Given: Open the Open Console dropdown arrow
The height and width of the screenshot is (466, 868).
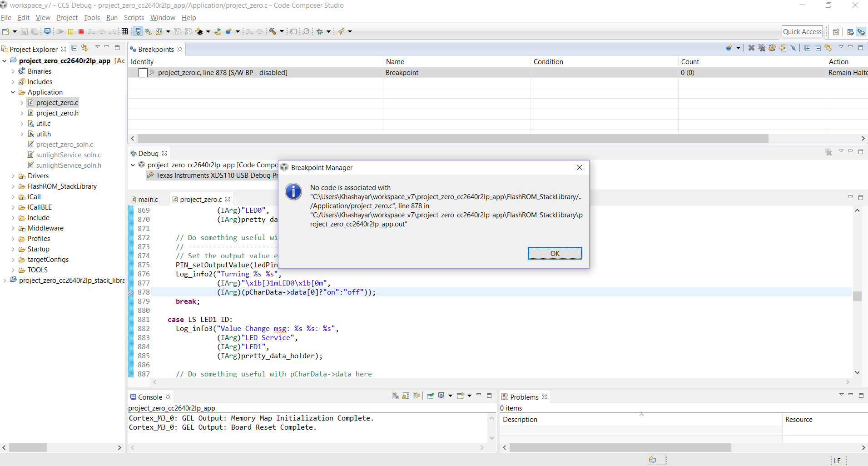Looking at the screenshot, I should pyautogui.click(x=469, y=396).
